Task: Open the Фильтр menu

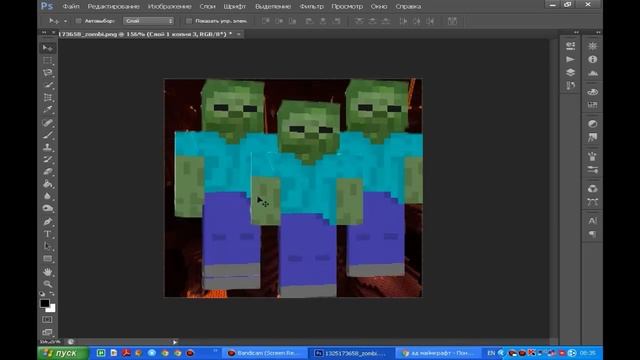Action: click(311, 7)
